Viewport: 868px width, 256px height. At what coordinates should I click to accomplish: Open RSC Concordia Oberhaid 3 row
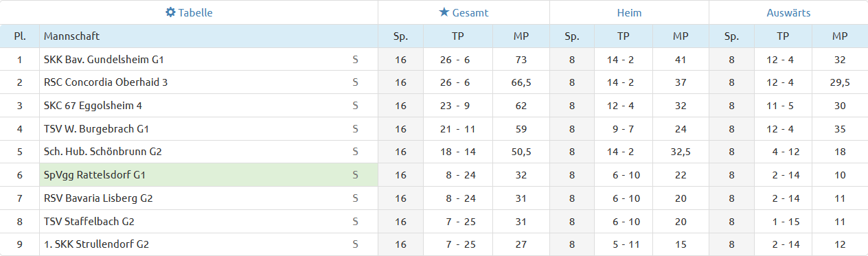(x=106, y=82)
